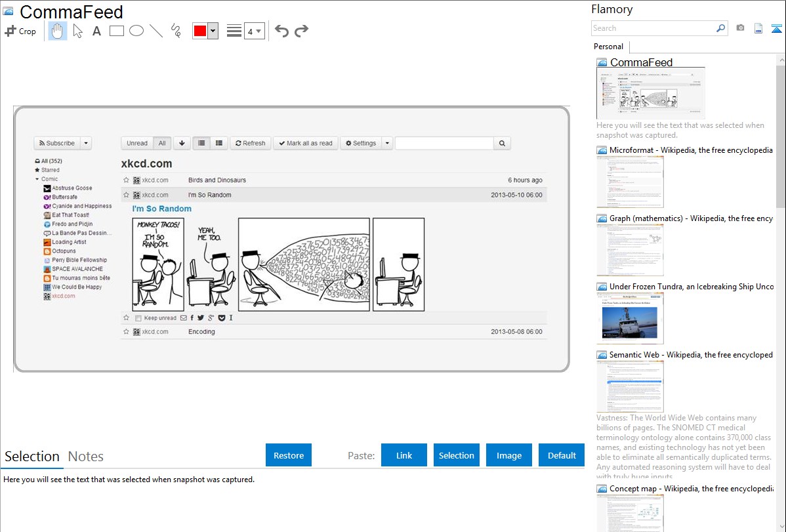The height and width of the screenshot is (532, 786).
Task: Focus the Flamory Search field
Action: 653,28
